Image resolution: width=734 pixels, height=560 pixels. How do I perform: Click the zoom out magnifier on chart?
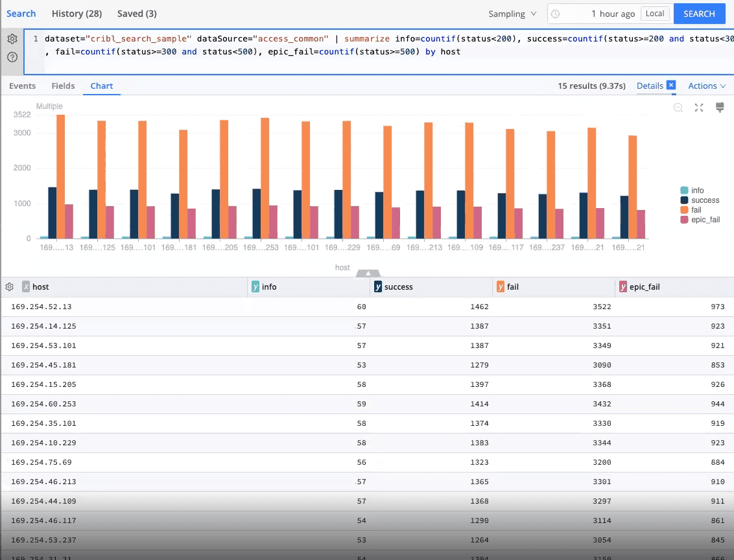pos(678,108)
